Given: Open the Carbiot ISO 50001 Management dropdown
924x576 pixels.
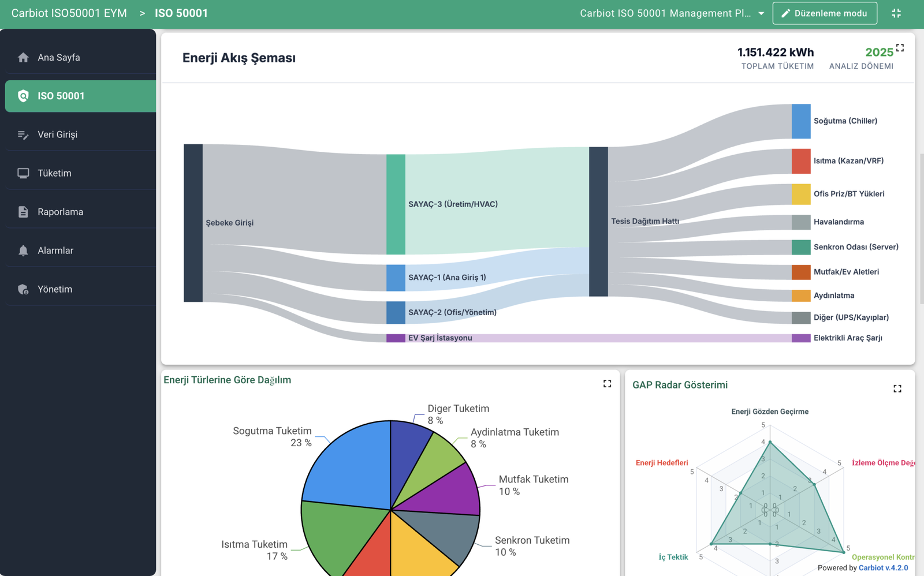Looking at the screenshot, I should click(665, 13).
